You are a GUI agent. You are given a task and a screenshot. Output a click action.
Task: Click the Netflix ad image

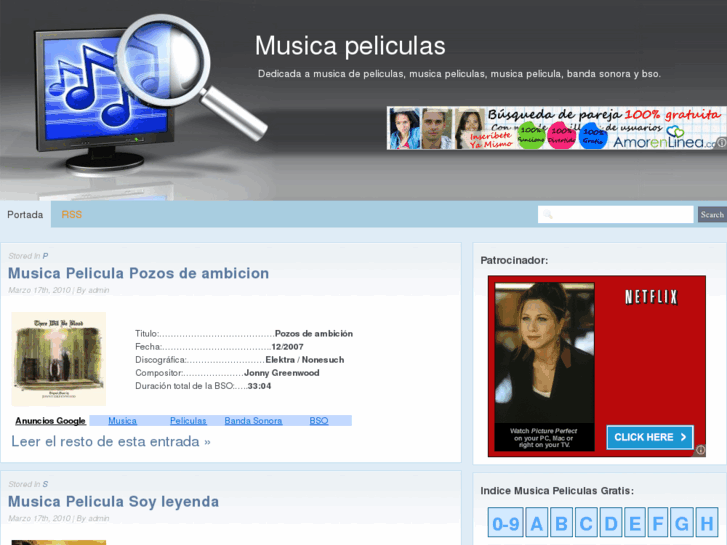597,366
